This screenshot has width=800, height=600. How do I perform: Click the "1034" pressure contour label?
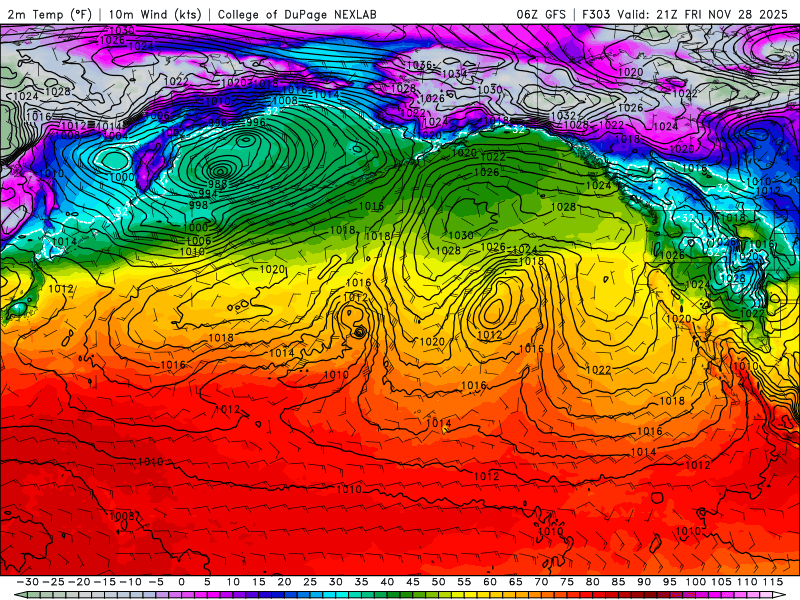[x=454, y=74]
